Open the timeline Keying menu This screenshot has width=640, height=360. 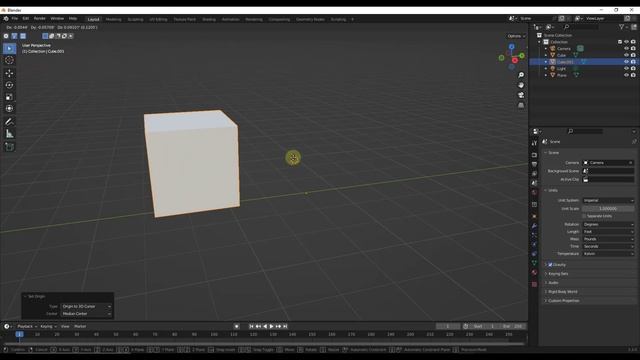48,327
